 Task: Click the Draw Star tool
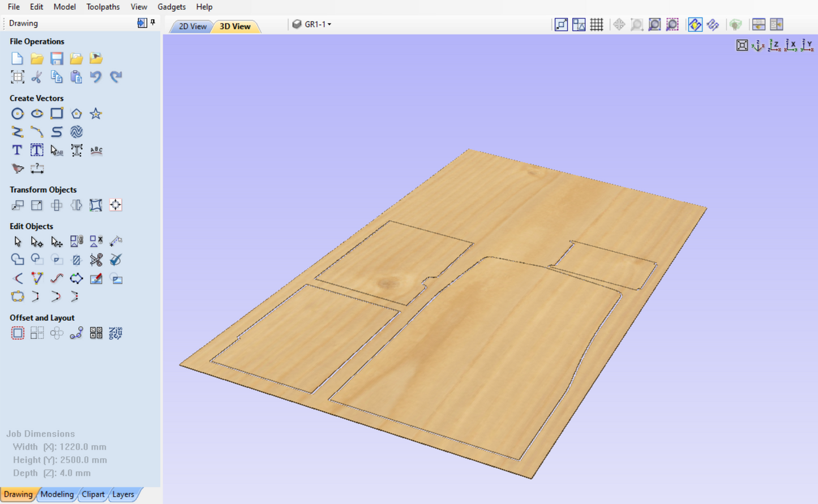click(x=96, y=114)
